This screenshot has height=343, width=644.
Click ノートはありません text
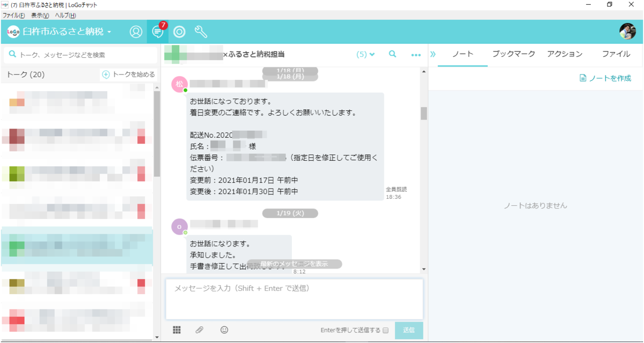(x=535, y=206)
